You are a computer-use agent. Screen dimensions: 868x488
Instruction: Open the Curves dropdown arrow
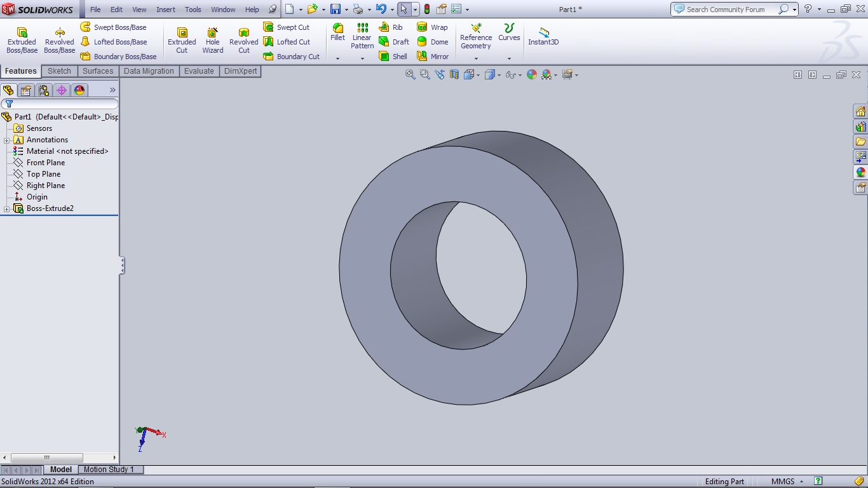509,58
